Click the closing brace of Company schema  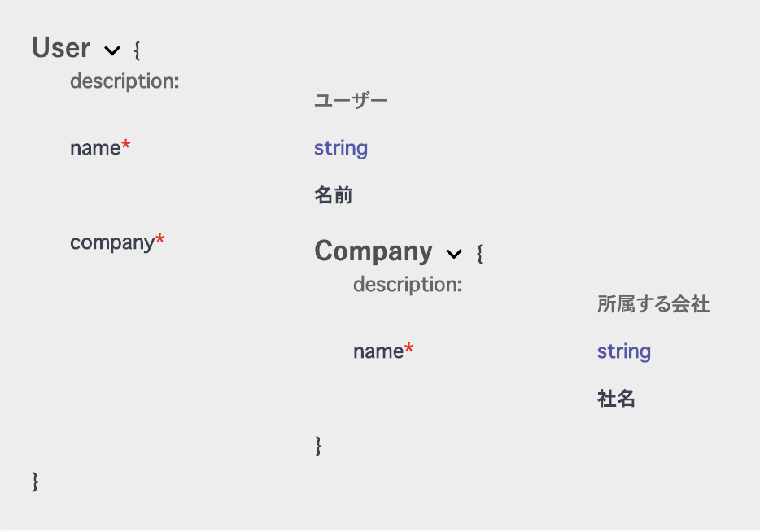tap(317, 446)
